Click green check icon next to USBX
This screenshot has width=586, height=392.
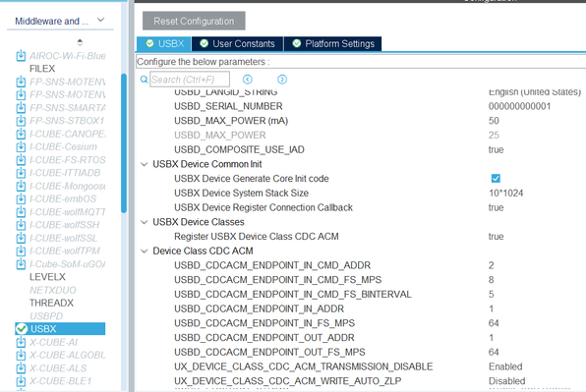(22, 329)
